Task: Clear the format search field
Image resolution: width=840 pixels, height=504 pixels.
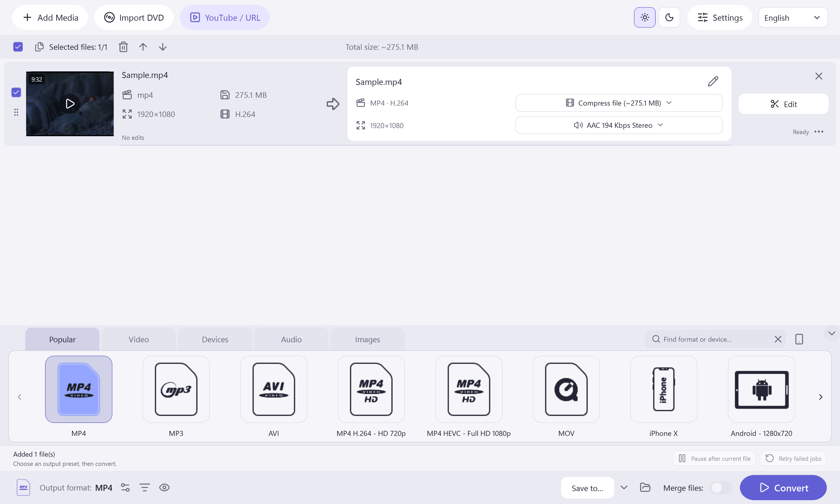Action: [778, 339]
